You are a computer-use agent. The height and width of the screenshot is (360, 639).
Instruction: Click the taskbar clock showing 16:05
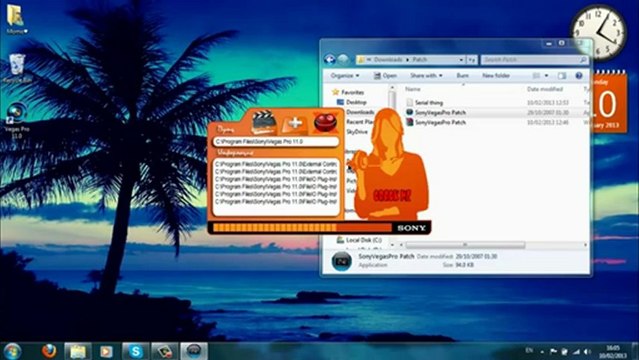pyautogui.click(x=613, y=351)
